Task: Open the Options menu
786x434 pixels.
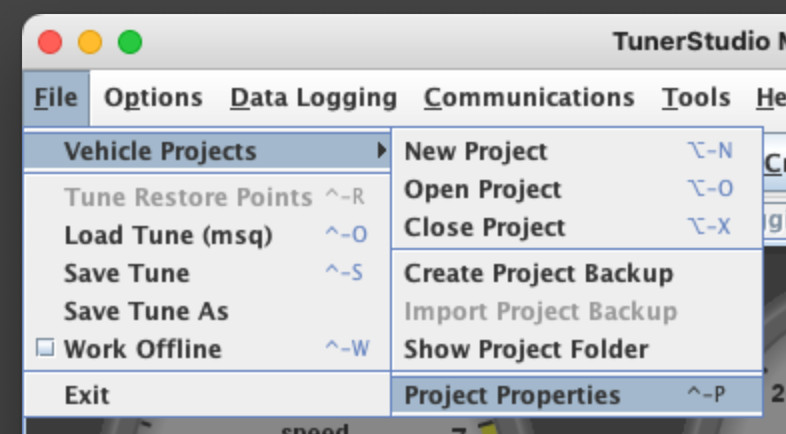Action: coord(153,98)
